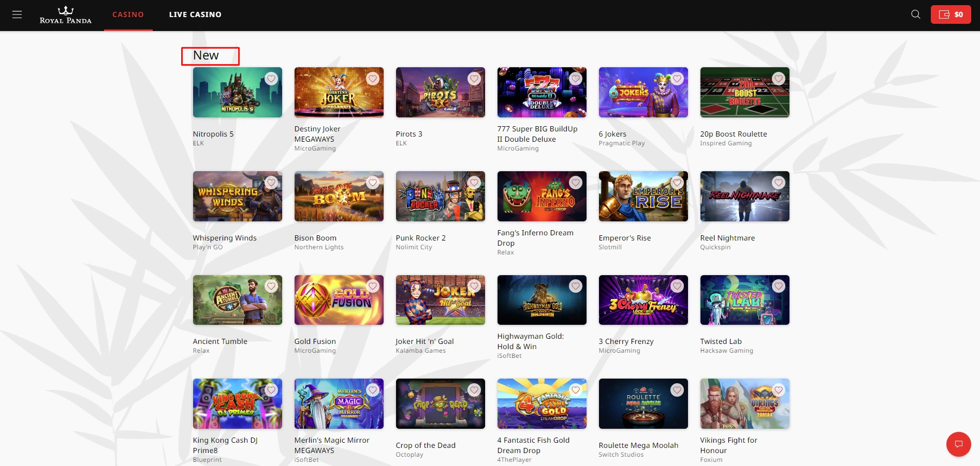Tap heart on 4 Fantastic Fish Gold
980x466 pixels.
576,390
